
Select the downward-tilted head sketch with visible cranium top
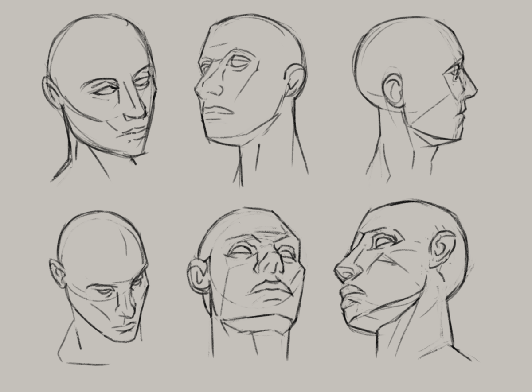coord(100,288)
